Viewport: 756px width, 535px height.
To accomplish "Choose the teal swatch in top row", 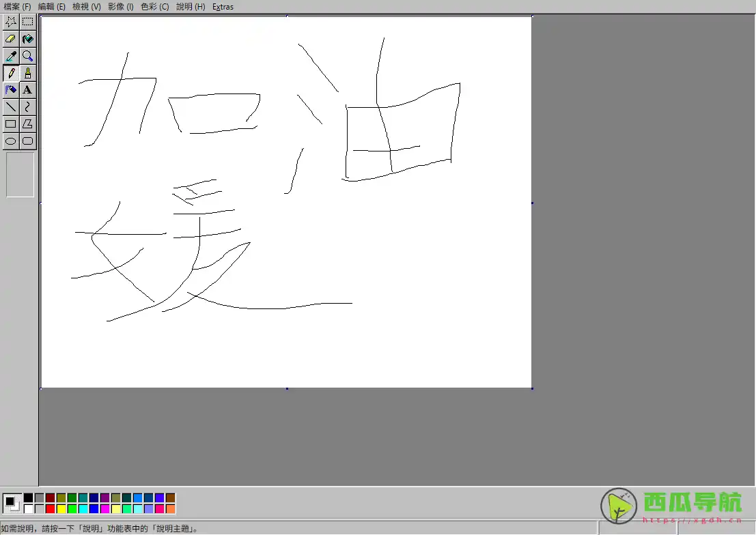I will pyautogui.click(x=83, y=498).
